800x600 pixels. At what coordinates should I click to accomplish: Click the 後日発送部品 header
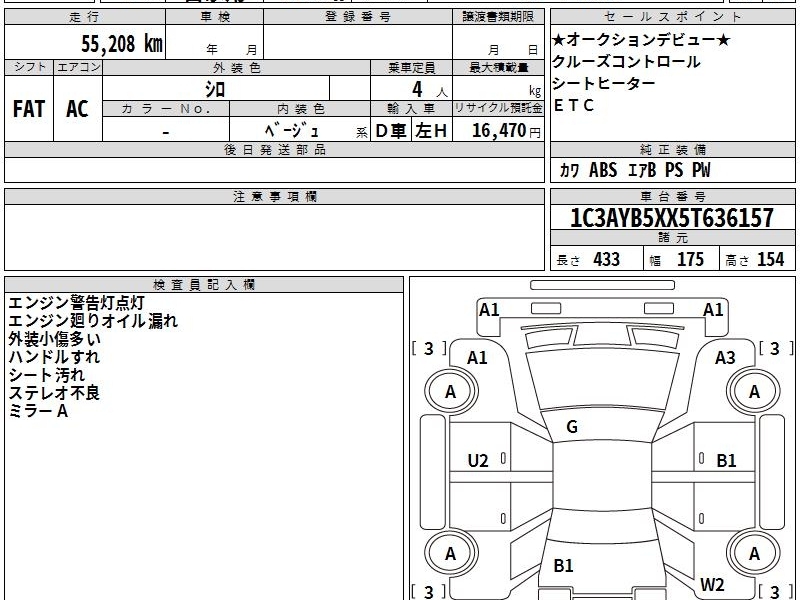275,149
